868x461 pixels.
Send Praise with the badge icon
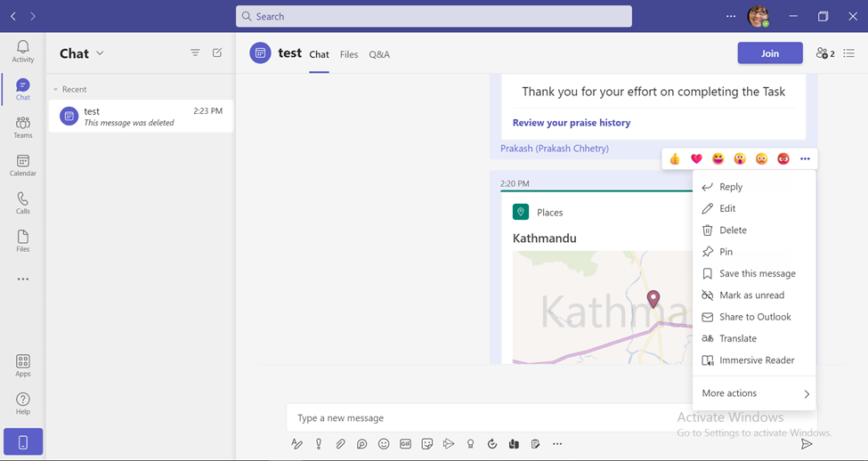pyautogui.click(x=471, y=444)
